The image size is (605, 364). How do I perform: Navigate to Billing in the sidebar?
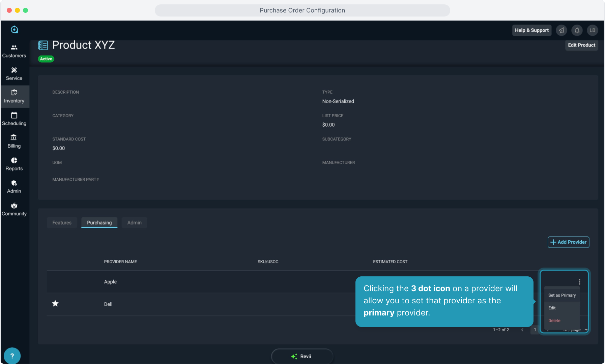pyautogui.click(x=14, y=142)
